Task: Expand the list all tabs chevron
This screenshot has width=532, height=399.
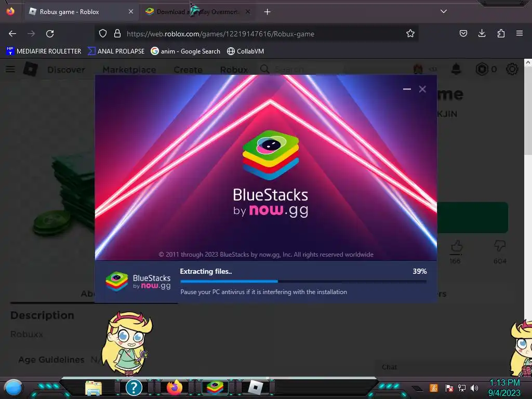Action: click(444, 11)
